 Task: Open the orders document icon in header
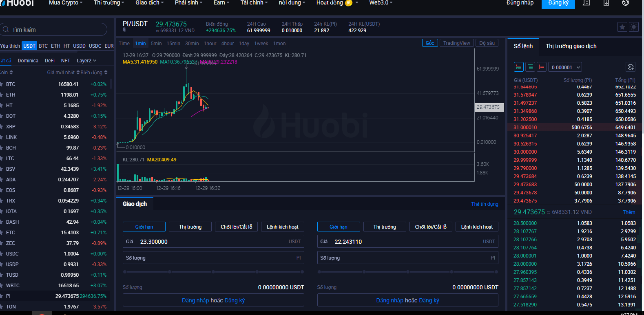586,2
